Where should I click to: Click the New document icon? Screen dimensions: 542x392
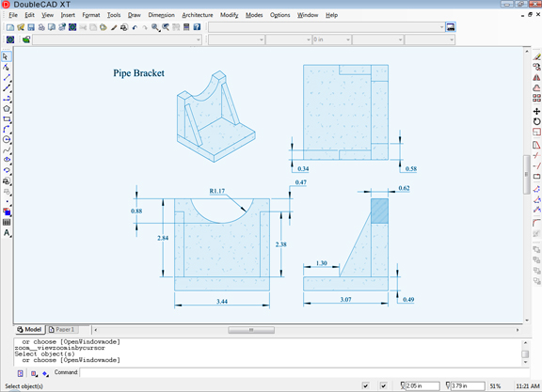click(10, 27)
